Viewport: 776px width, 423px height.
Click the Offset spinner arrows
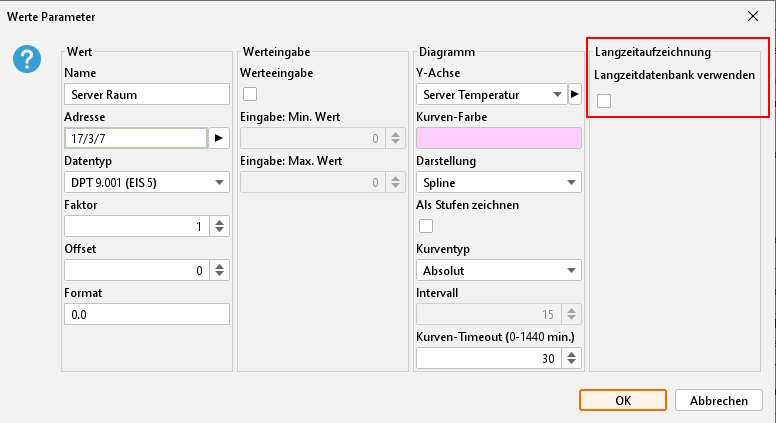[220, 270]
